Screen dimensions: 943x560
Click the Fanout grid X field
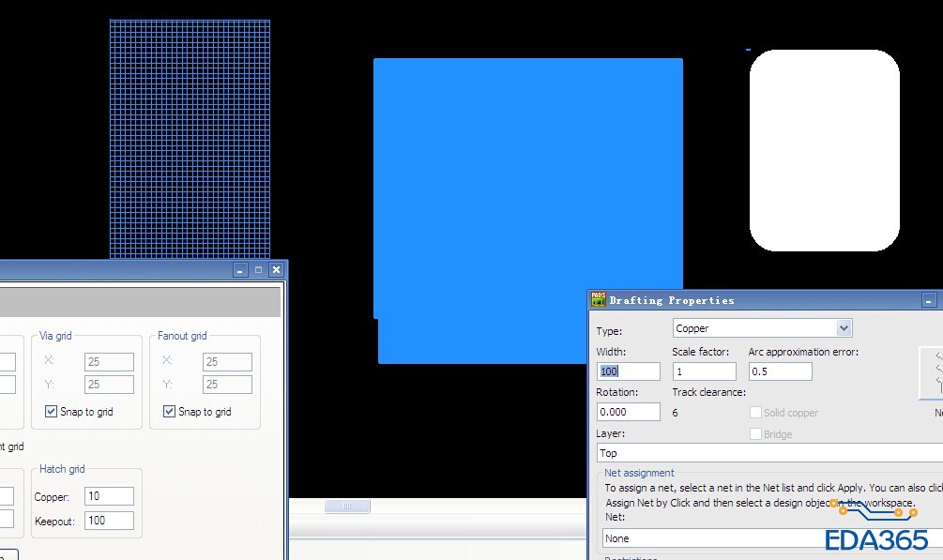[x=227, y=361]
